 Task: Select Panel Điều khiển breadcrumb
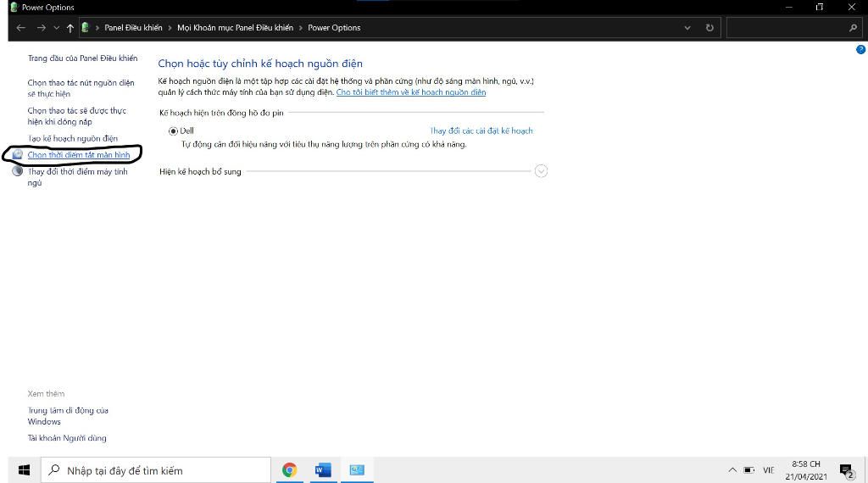(x=133, y=28)
